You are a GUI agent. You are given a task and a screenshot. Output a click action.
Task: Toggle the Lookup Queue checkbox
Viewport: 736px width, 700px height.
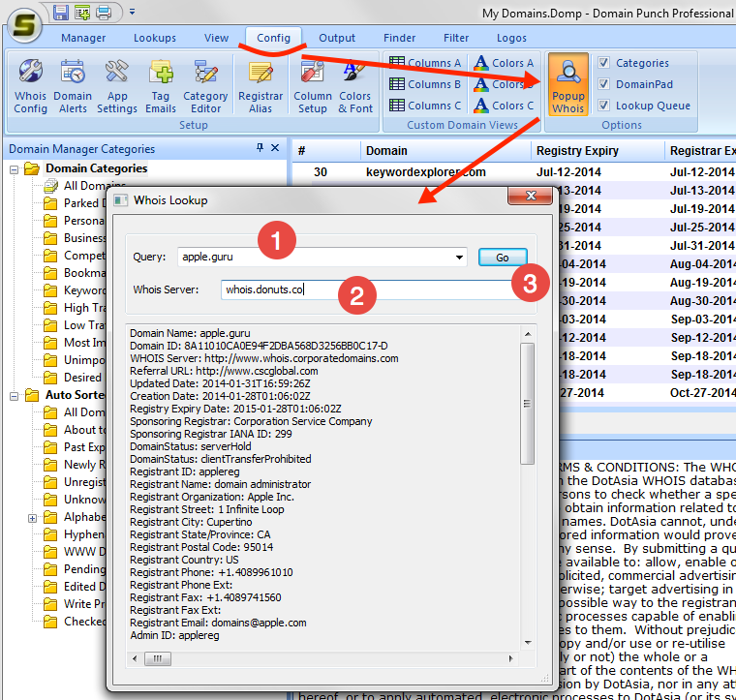point(604,106)
